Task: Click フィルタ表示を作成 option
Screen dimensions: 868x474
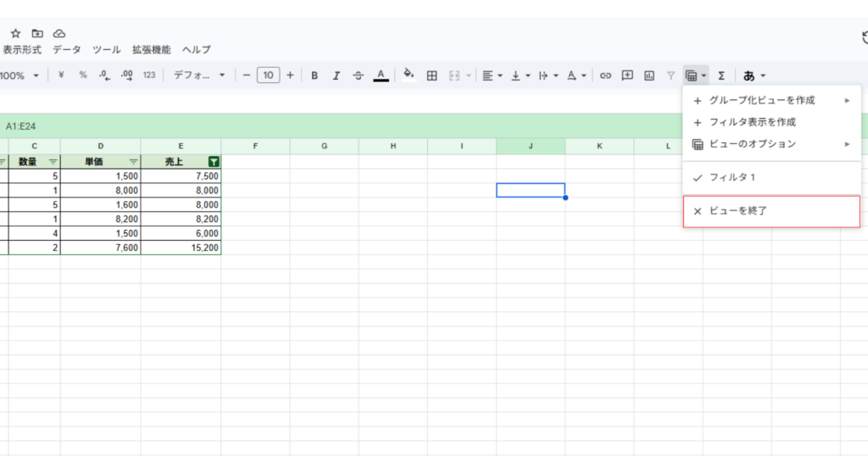Action: point(753,122)
